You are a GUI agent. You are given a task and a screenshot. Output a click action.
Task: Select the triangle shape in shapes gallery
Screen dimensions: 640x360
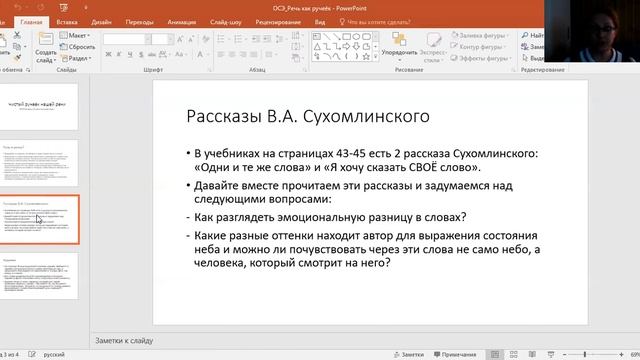coord(317,47)
